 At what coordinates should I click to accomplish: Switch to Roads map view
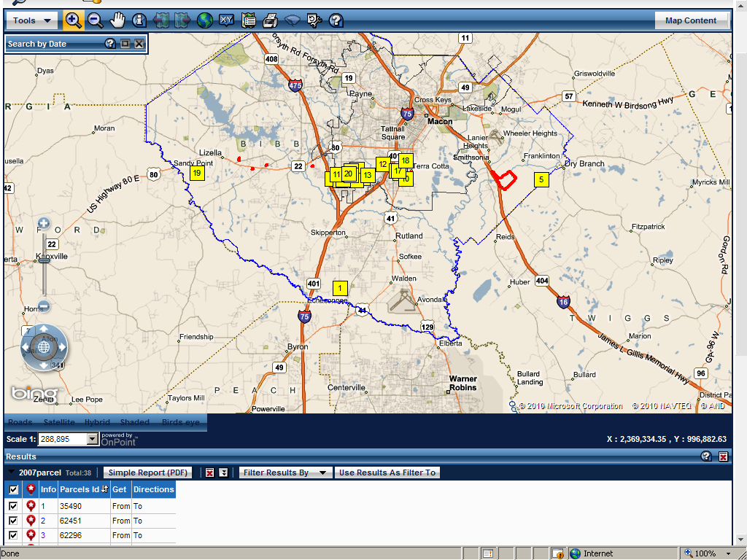pos(20,422)
